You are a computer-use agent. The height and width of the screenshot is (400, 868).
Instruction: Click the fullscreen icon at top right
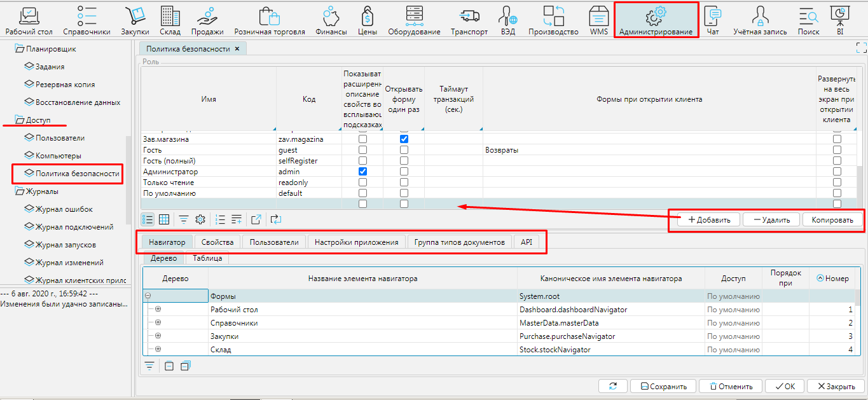[861, 48]
